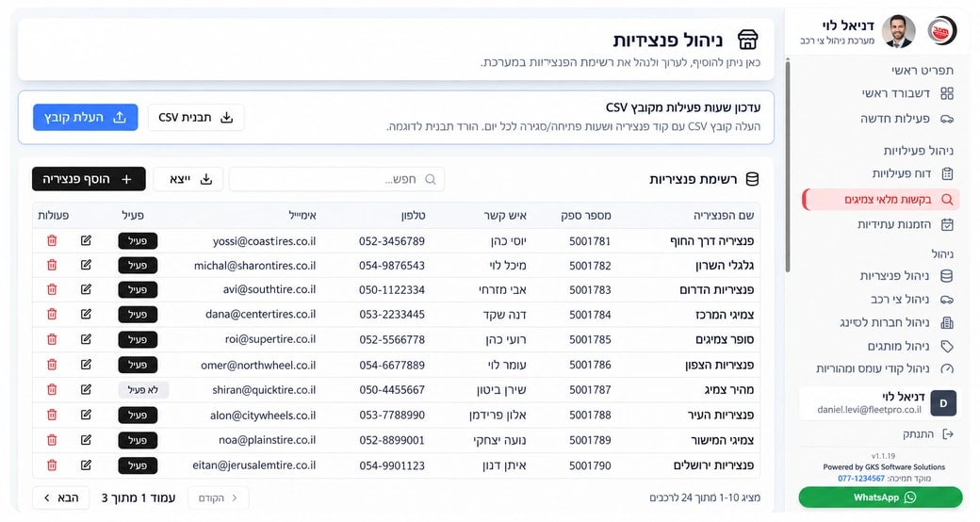Edit the row for michal@sharontires.co.il
980x522 pixels.
pos(86,265)
